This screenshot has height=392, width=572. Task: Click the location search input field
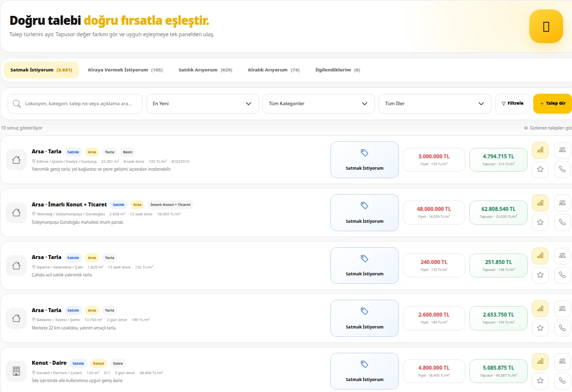click(75, 104)
